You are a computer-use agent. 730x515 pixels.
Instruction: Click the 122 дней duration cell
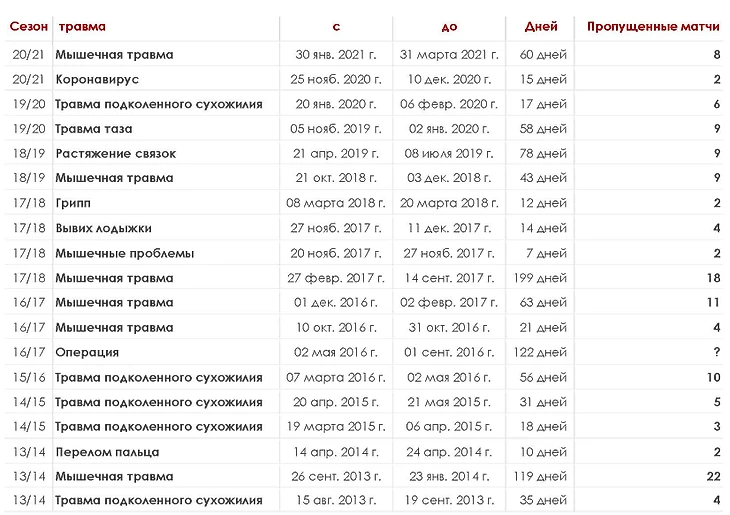540,352
